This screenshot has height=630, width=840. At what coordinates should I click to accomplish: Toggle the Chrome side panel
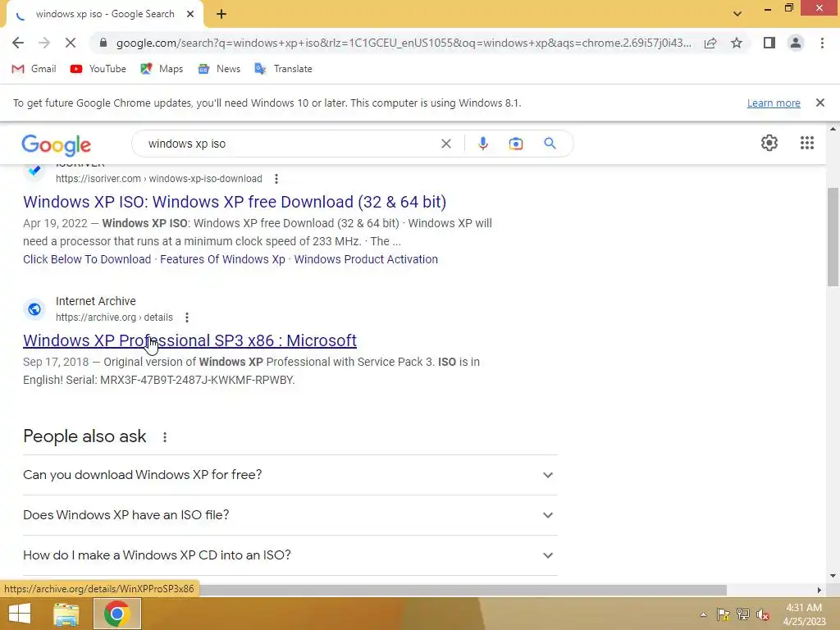769,43
